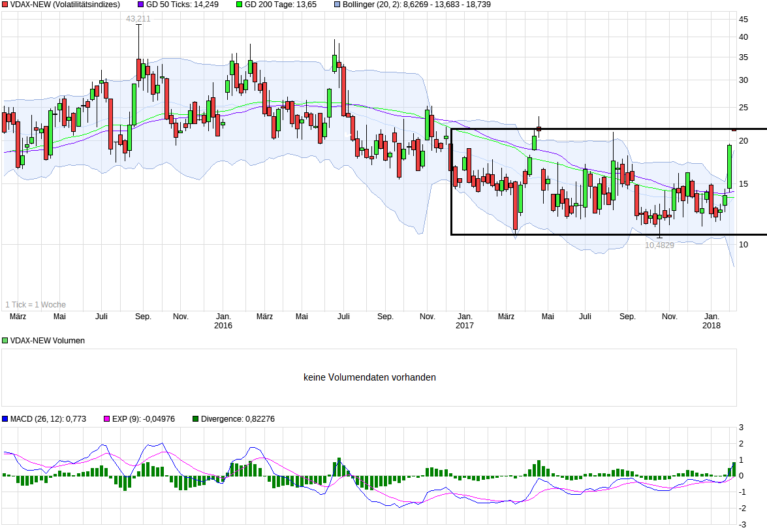
Task: Click the Jan. 2017 axis label
Action: point(465,321)
